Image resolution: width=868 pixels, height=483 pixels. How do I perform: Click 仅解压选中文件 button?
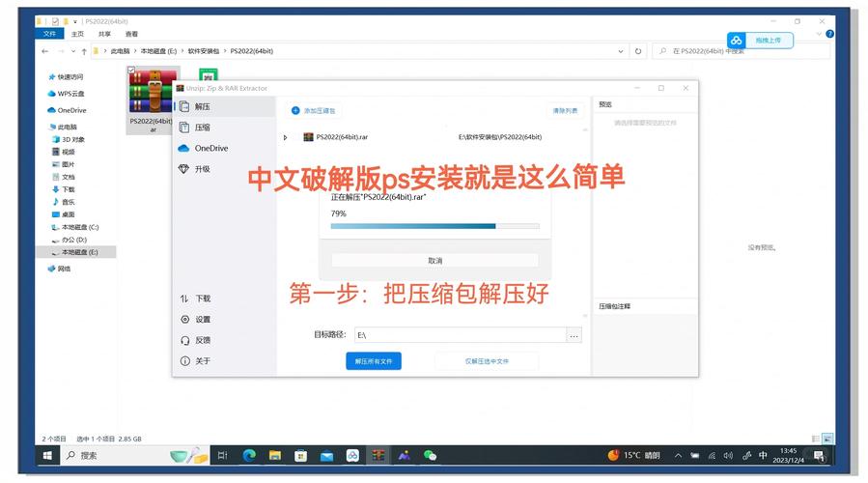click(487, 361)
